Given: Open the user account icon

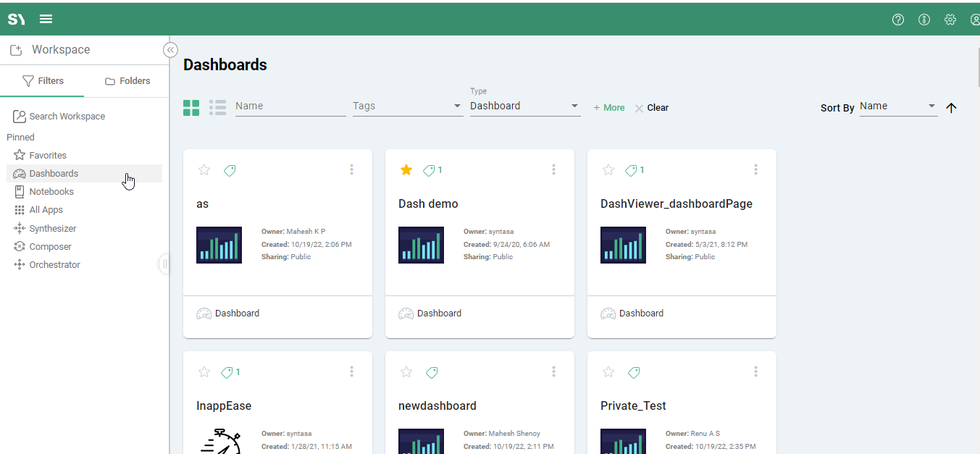Looking at the screenshot, I should click(974, 20).
